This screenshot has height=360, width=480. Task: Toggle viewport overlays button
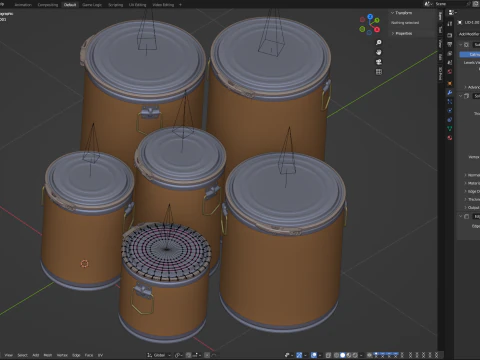tap(313, 355)
